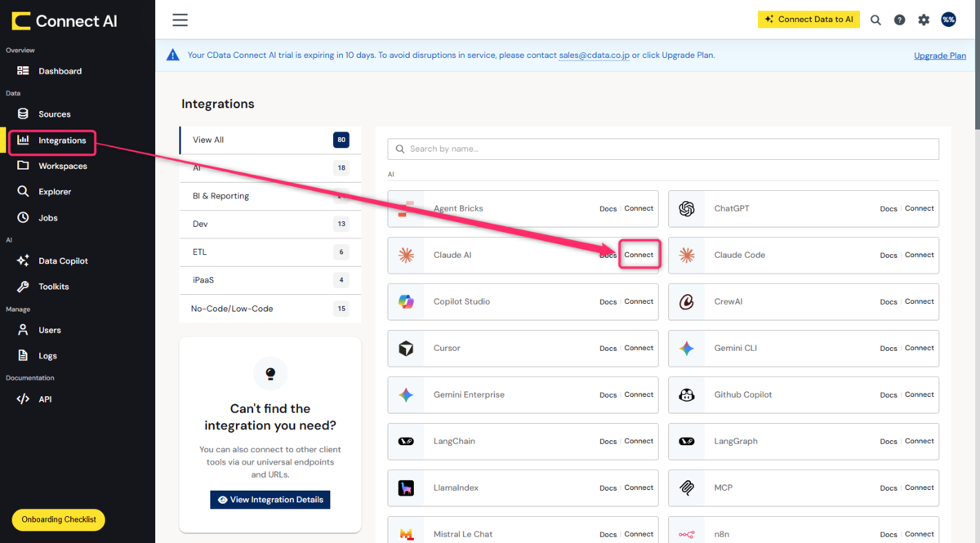Open the settings gear icon
The height and width of the screenshot is (543, 980).
pyautogui.click(x=924, y=20)
